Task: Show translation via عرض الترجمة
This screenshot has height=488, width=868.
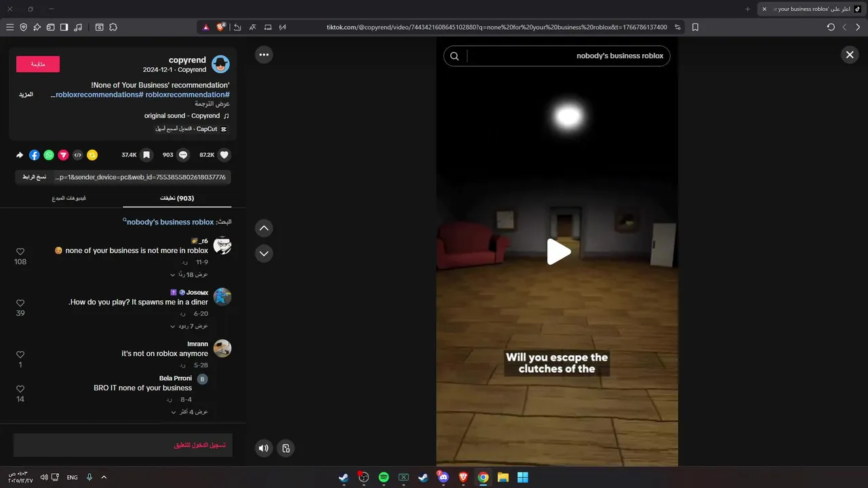Action: point(214,104)
